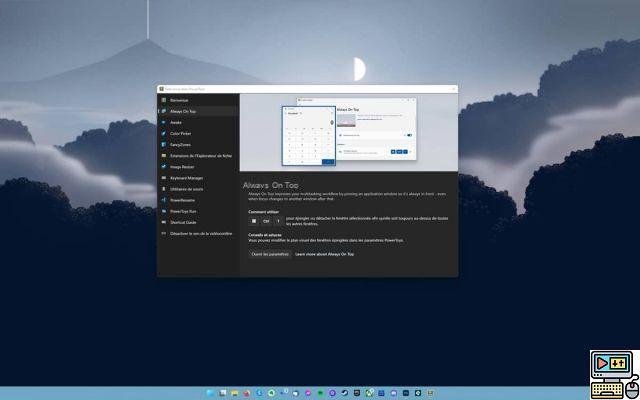Select Shortcut Guide in the sidebar
This screenshot has height=400, width=640.
coord(198,222)
